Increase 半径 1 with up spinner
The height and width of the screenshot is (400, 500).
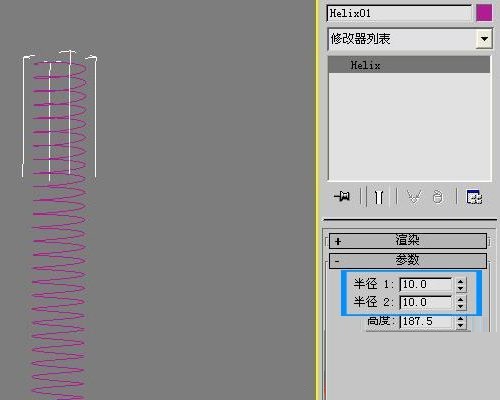coord(461,281)
